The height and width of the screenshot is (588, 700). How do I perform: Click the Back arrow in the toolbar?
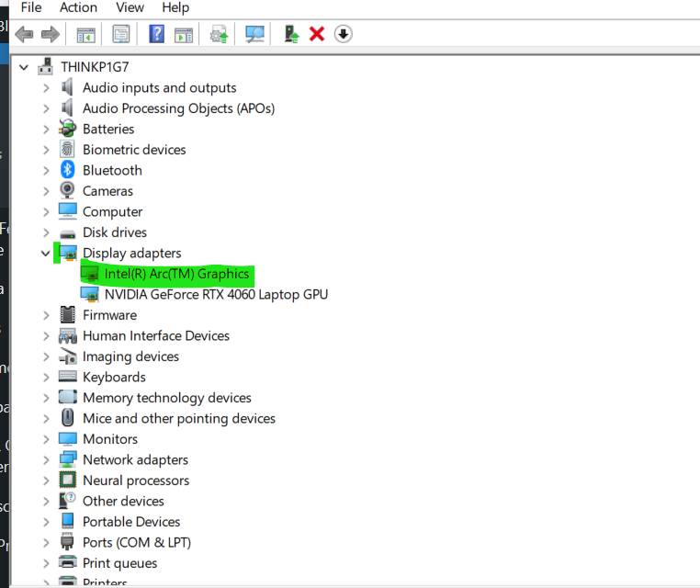(x=25, y=34)
